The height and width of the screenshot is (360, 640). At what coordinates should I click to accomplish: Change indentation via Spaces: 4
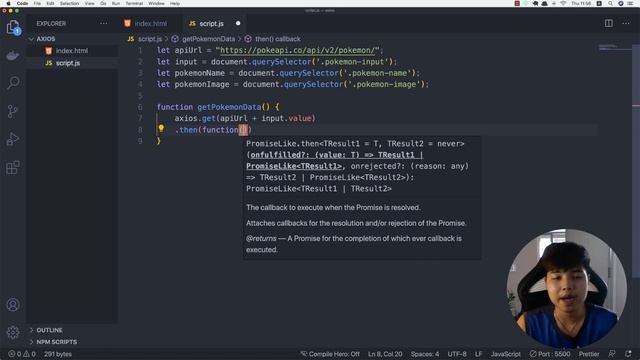(425, 354)
